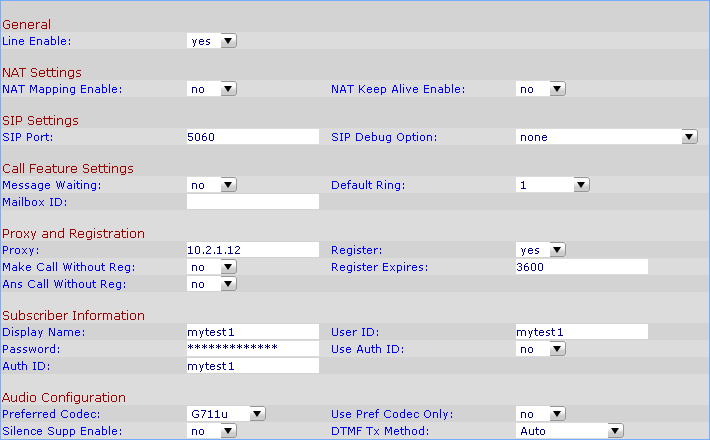Select the Default Ring dropdown
This screenshot has width=710, height=440.
(x=553, y=185)
